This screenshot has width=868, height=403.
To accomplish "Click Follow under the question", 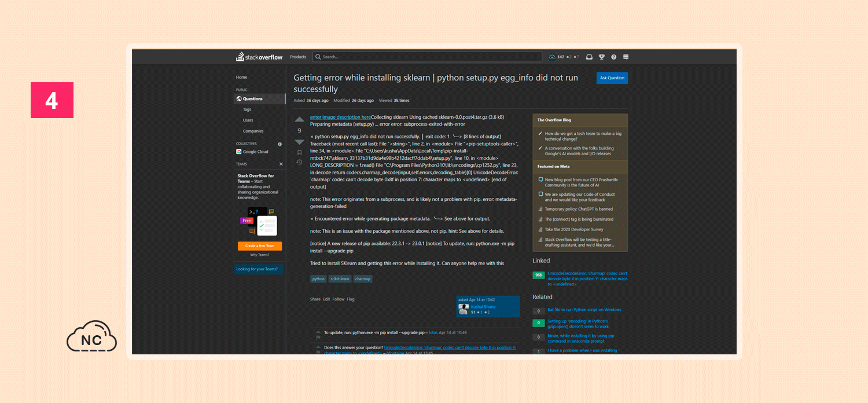I will [x=339, y=299].
